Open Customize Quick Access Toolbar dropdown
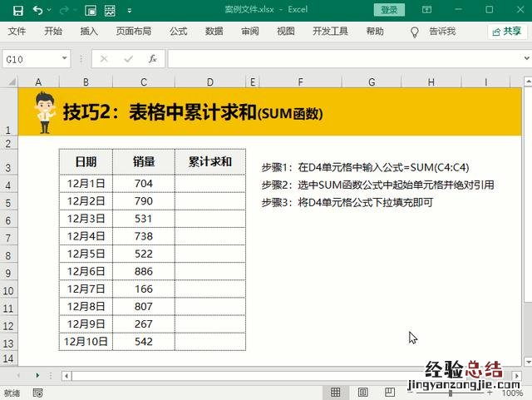 click(130, 10)
